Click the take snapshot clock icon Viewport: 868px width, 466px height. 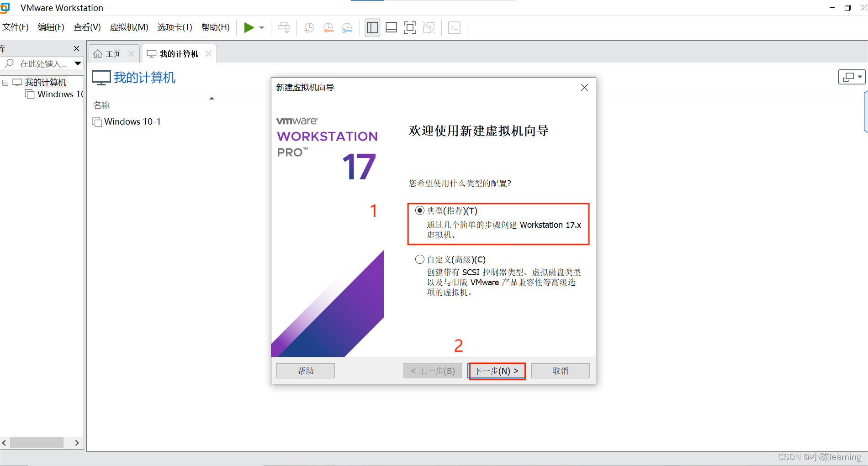(x=309, y=27)
